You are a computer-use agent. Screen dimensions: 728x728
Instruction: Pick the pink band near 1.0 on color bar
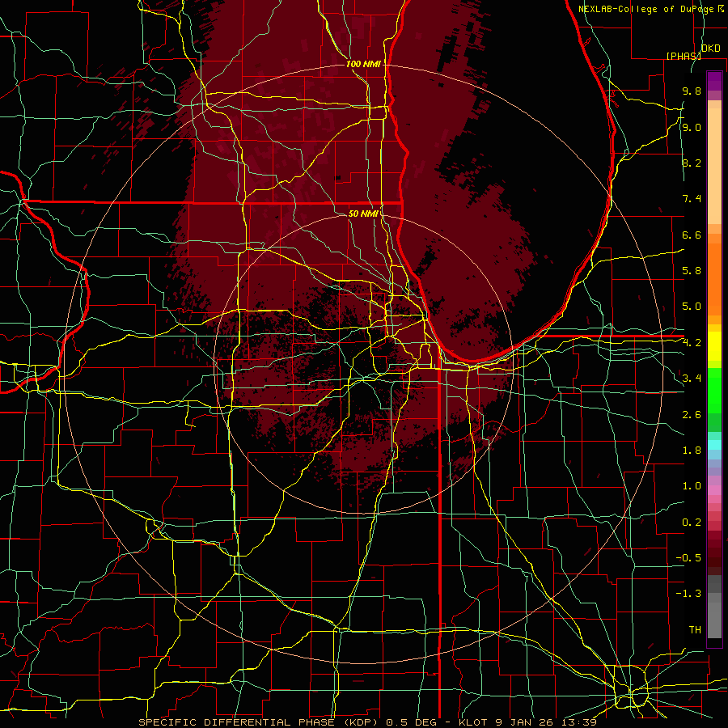click(x=714, y=490)
